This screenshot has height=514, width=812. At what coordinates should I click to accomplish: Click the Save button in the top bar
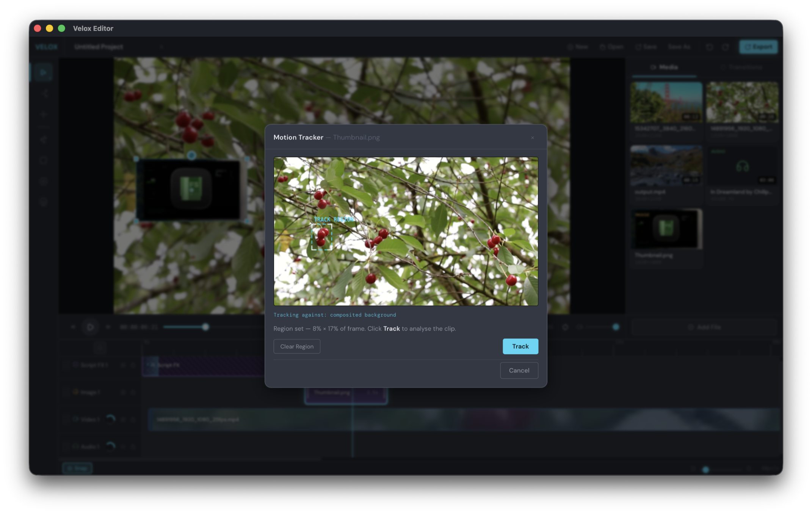[646, 47]
